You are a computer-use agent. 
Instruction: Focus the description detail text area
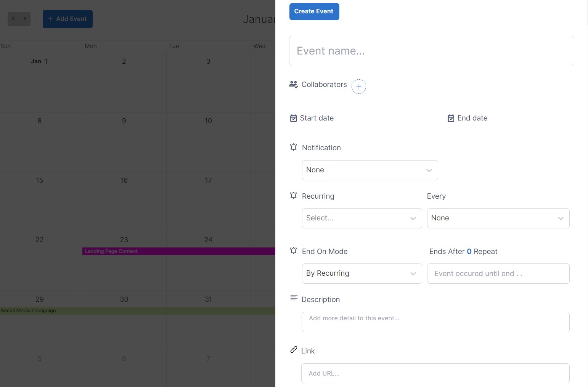coord(435,322)
